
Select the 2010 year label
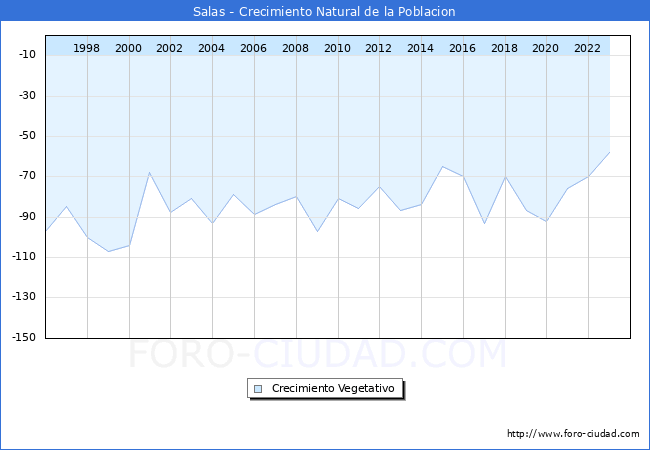coord(337,48)
